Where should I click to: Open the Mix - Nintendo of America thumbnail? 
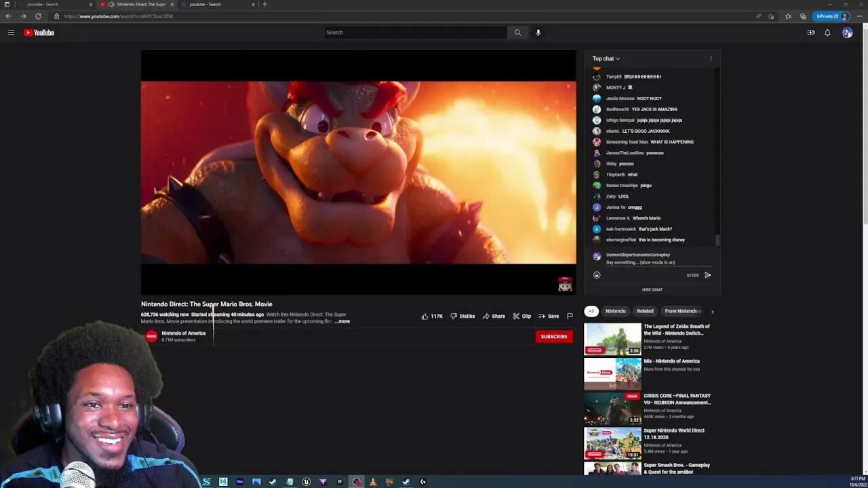612,373
